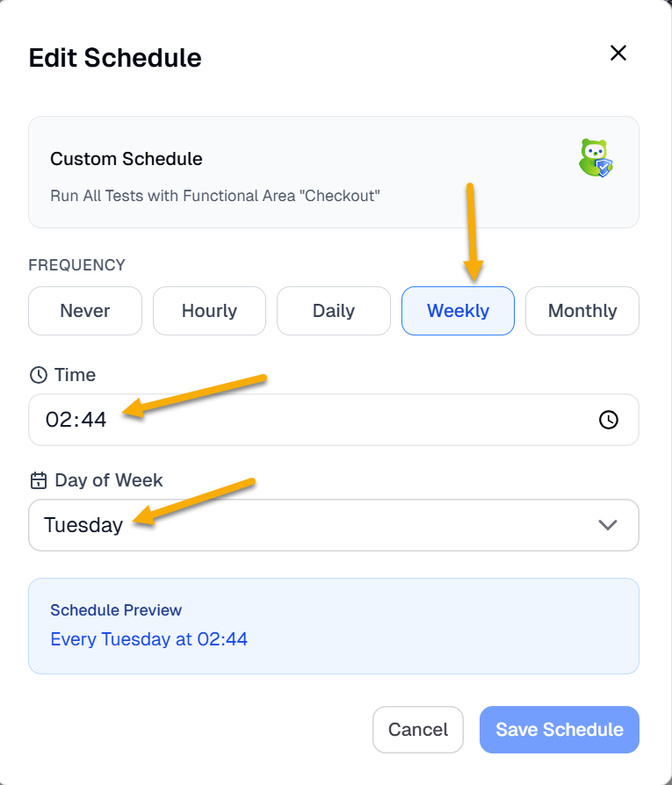
Task: Click the 'Run All Tests' description text
Action: click(x=215, y=195)
